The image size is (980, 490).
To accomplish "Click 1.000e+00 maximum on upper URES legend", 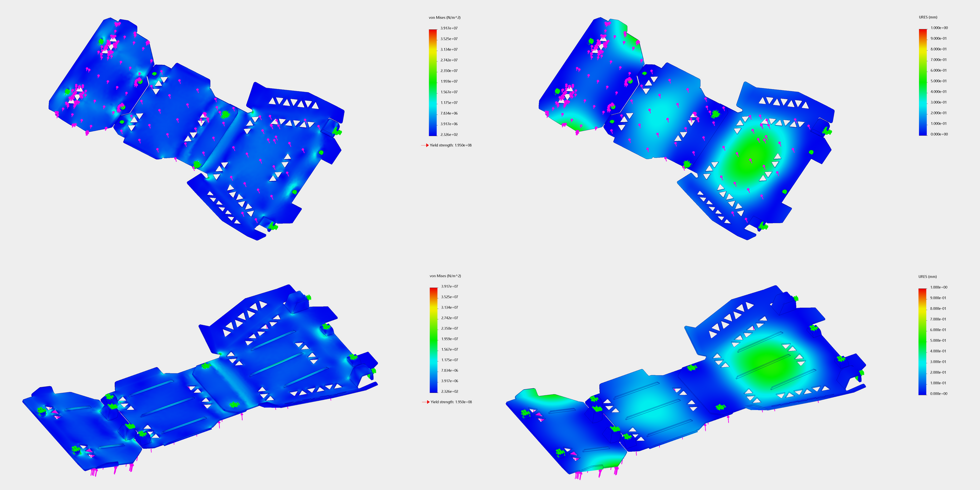I will point(939,28).
